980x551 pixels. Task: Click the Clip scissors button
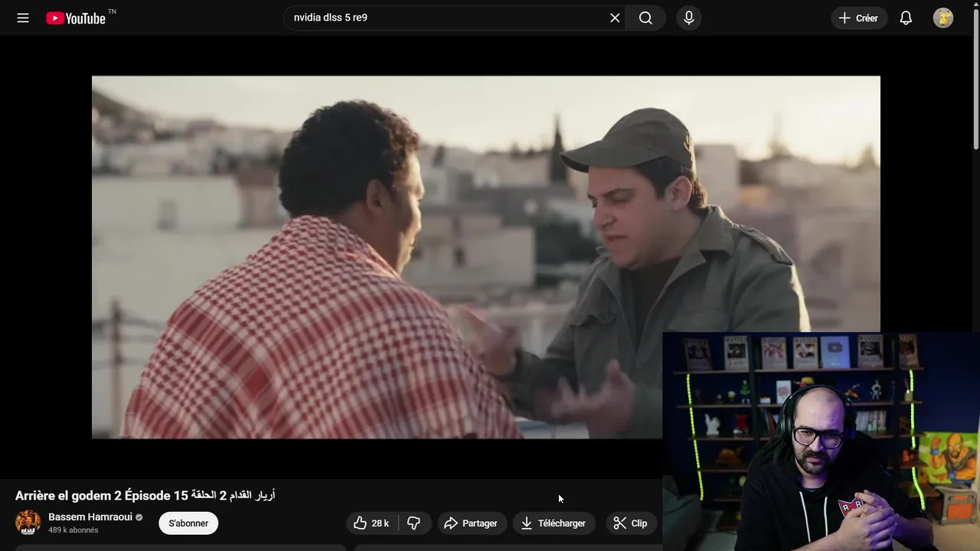point(631,523)
